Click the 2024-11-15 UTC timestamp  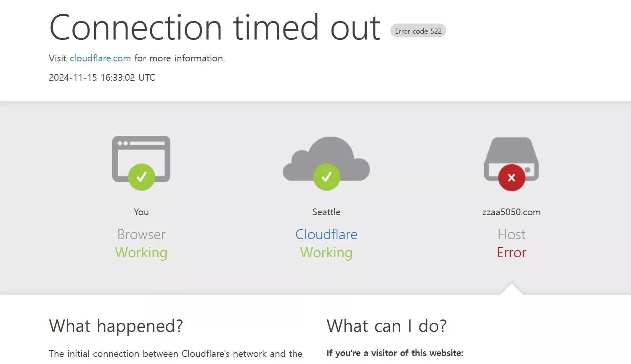[102, 77]
